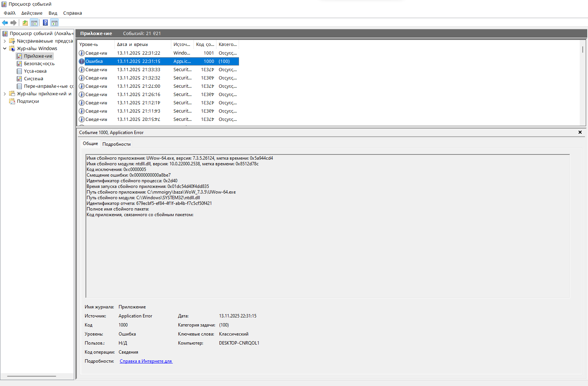Click the Forward arrow in the toolbar
588x386 pixels.
(x=14, y=23)
